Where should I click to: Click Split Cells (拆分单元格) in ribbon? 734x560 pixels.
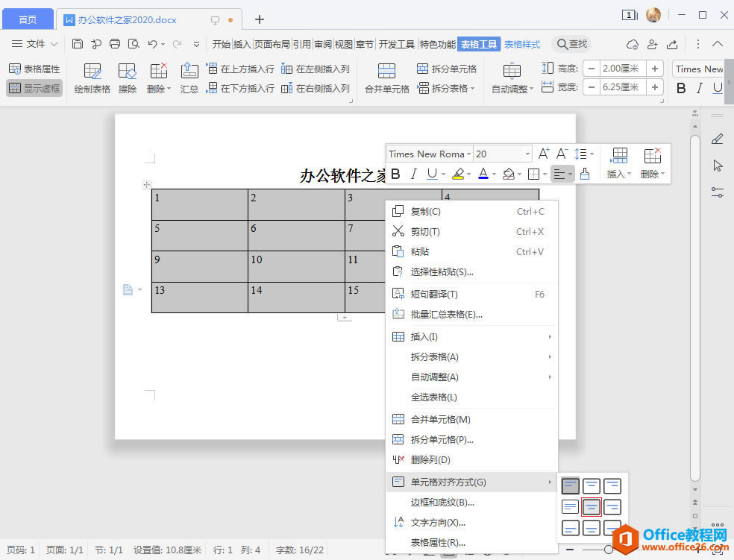(447, 69)
